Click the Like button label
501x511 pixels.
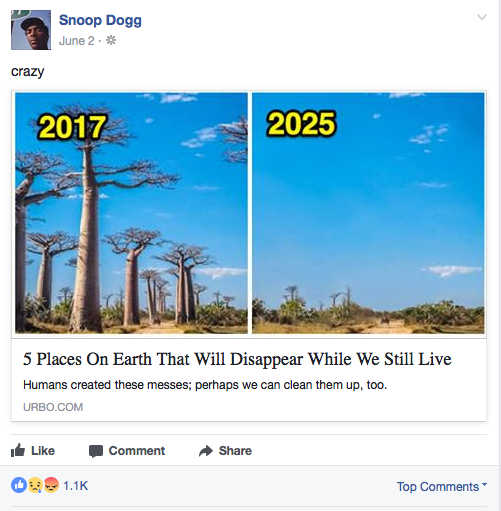click(43, 451)
